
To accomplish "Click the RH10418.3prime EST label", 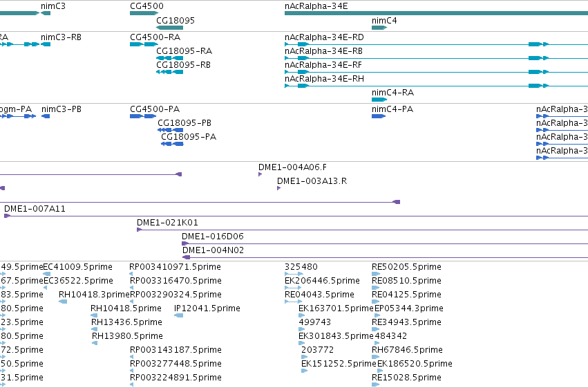I will click(x=94, y=295).
